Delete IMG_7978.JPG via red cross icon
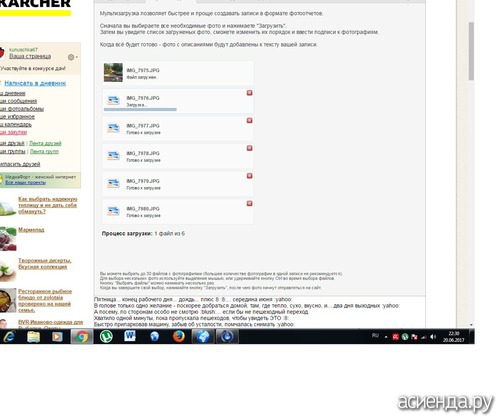This screenshot has width=500, height=417. click(x=249, y=148)
